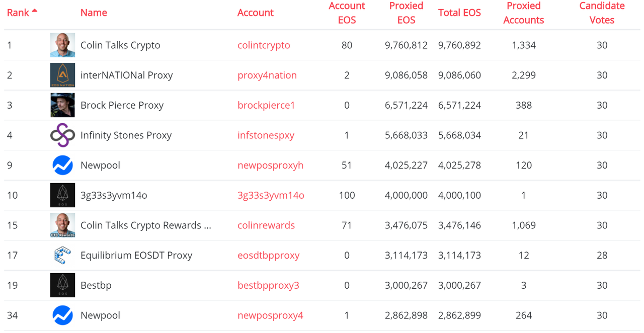Image resolution: width=644 pixels, height=333 pixels.
Task: Sort by Proxied EOS column header
Action: (x=406, y=13)
